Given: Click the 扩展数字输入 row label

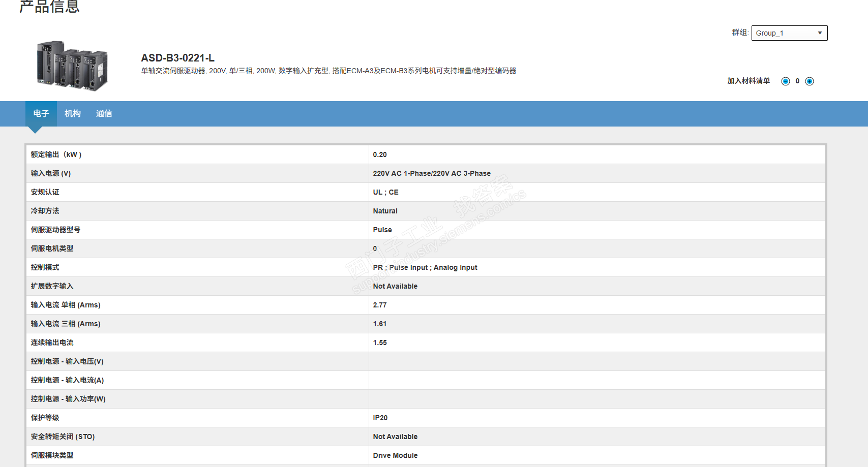Looking at the screenshot, I should [52, 286].
